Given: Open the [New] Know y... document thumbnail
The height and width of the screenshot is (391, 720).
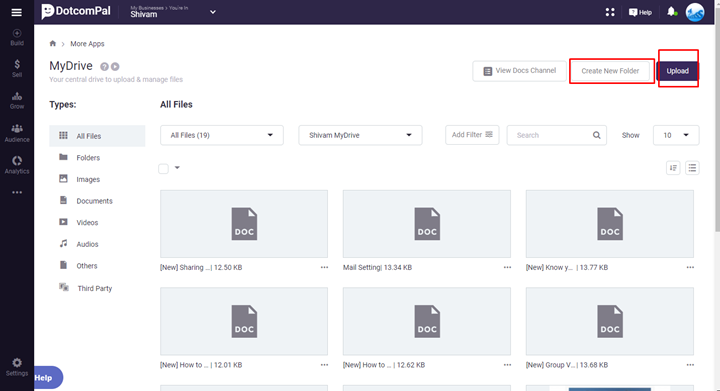Looking at the screenshot, I should coord(610,224).
